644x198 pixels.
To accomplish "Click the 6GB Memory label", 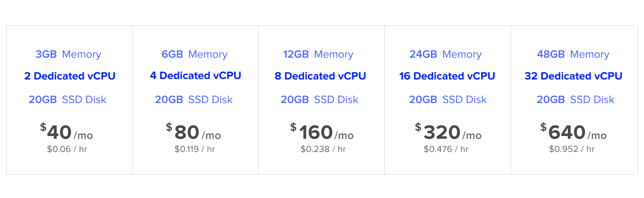I will click(x=194, y=54).
